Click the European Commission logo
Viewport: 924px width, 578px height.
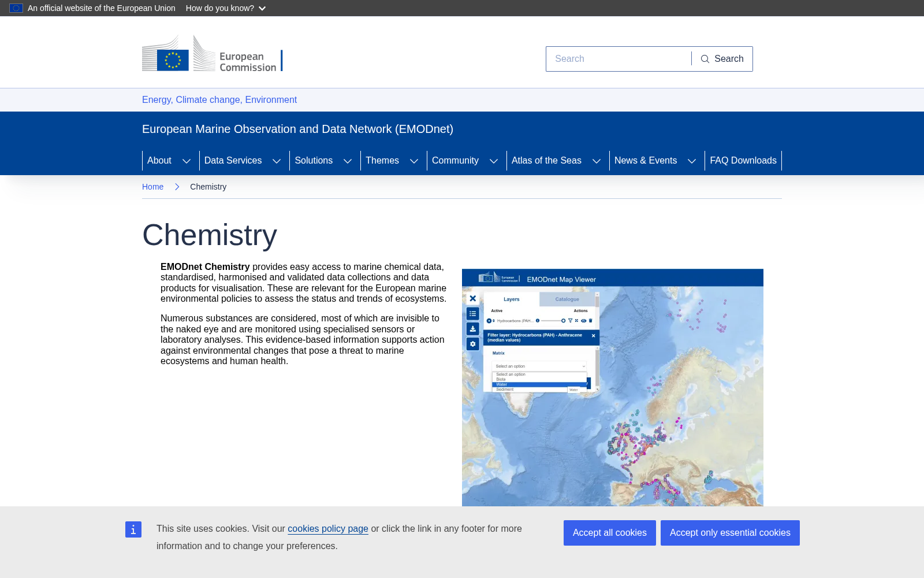click(212, 54)
